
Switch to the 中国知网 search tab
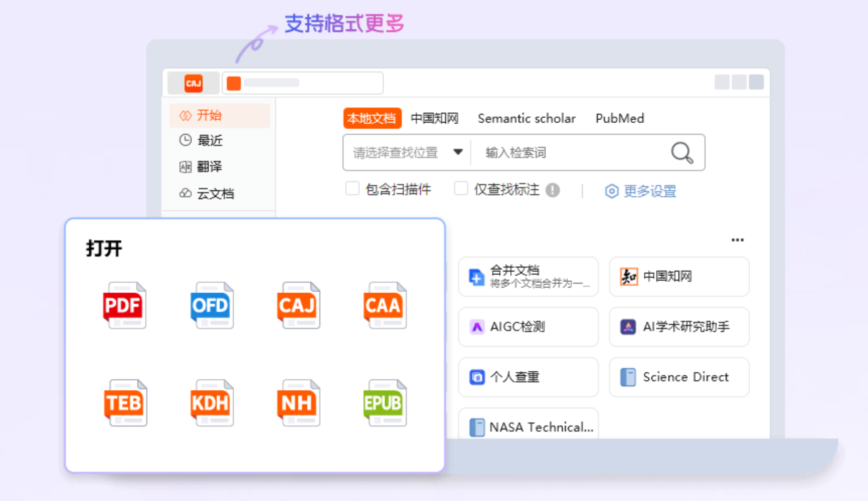435,118
